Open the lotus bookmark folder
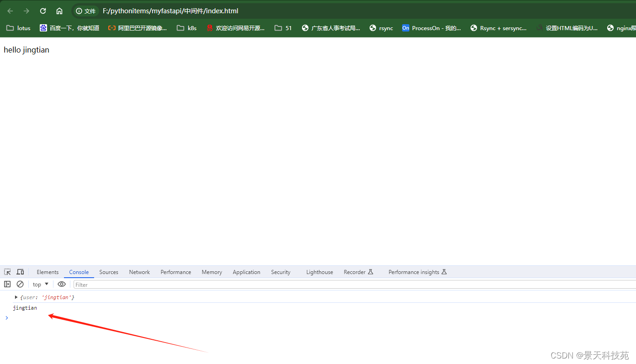This screenshot has height=364, width=636. pos(18,28)
